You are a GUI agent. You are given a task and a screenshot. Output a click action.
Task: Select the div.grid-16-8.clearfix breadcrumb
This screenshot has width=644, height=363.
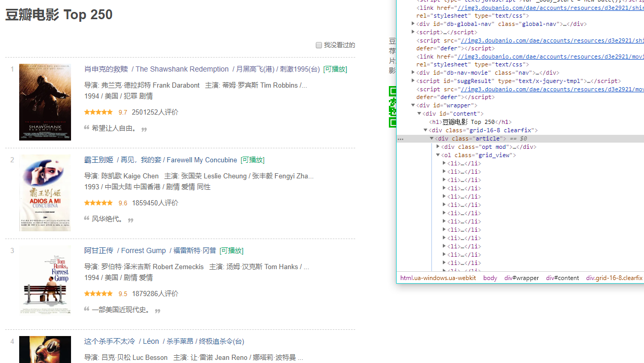pos(614,278)
